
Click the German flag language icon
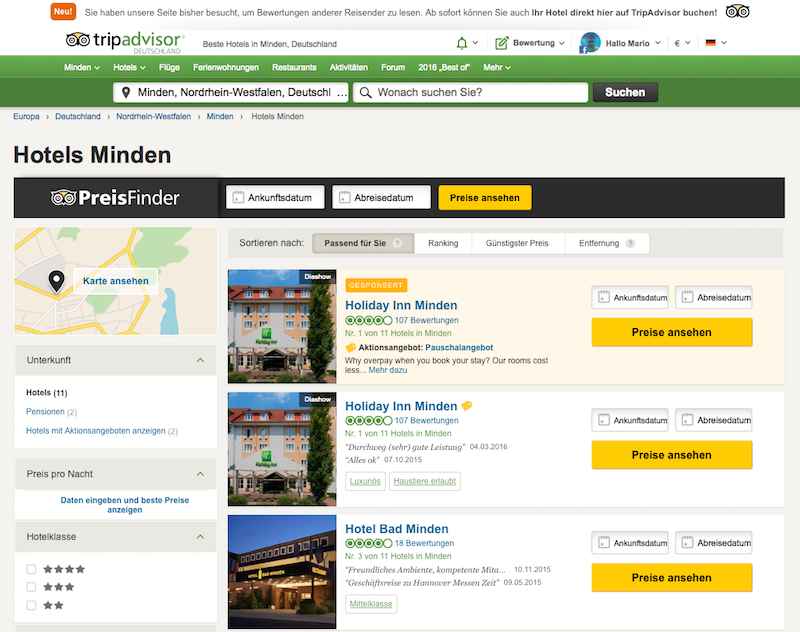pos(710,43)
